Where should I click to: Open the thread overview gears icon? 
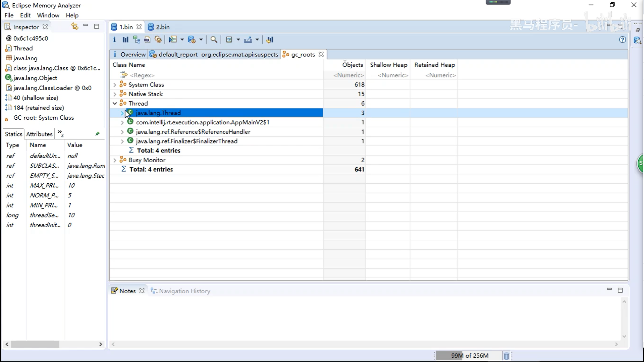(x=158, y=40)
